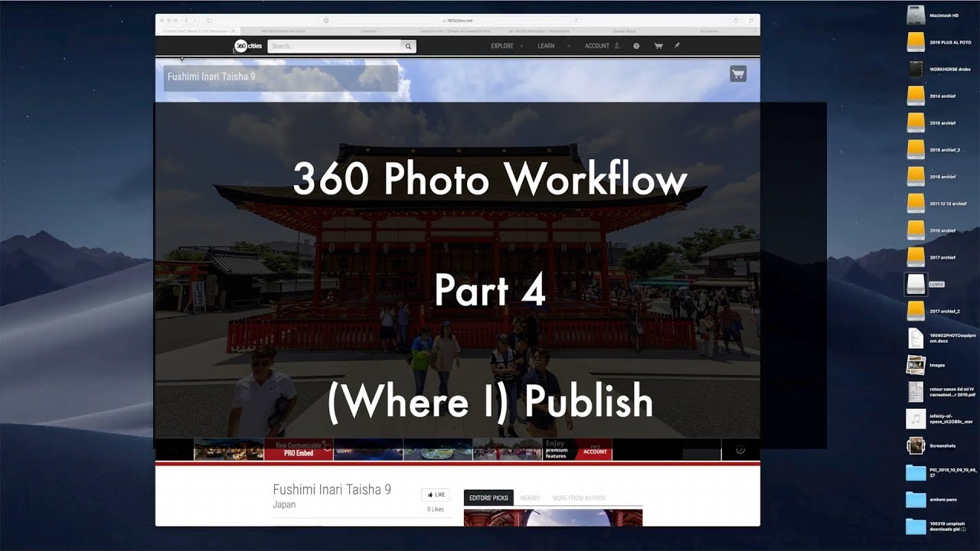Open the shopping cart in navigation bar
The height and width of the screenshot is (551, 980).
pos(658,46)
